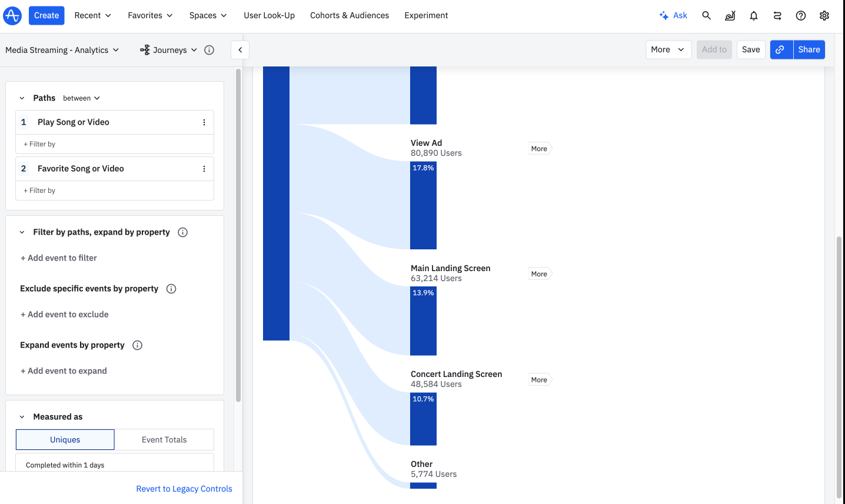The width and height of the screenshot is (845, 504).
Task: Collapse the Paths section
Action: click(22, 98)
